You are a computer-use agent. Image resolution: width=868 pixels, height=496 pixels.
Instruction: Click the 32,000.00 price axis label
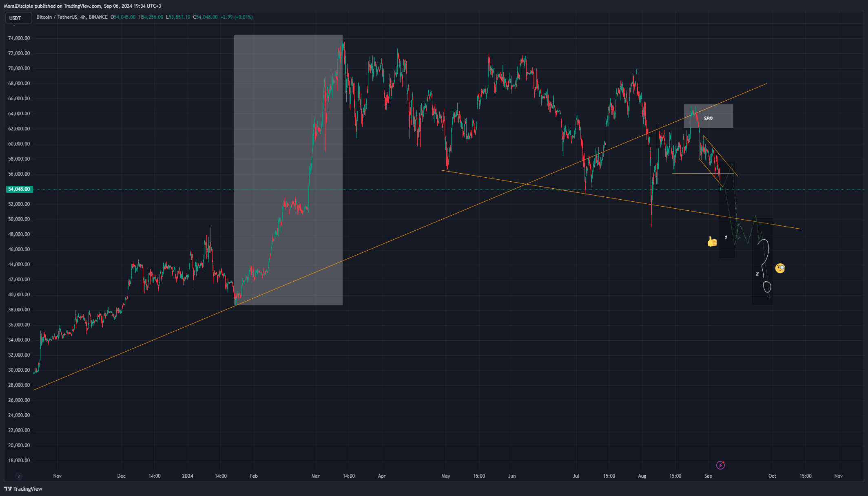point(19,355)
